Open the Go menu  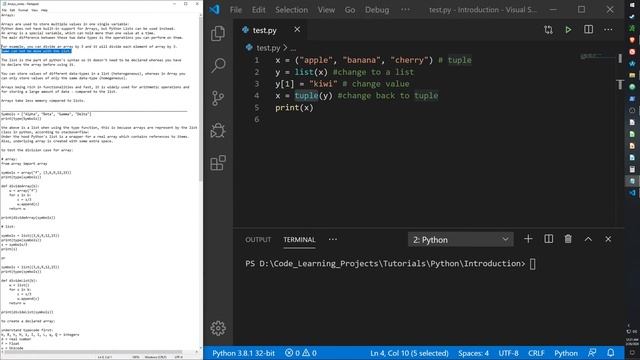coord(350,9)
